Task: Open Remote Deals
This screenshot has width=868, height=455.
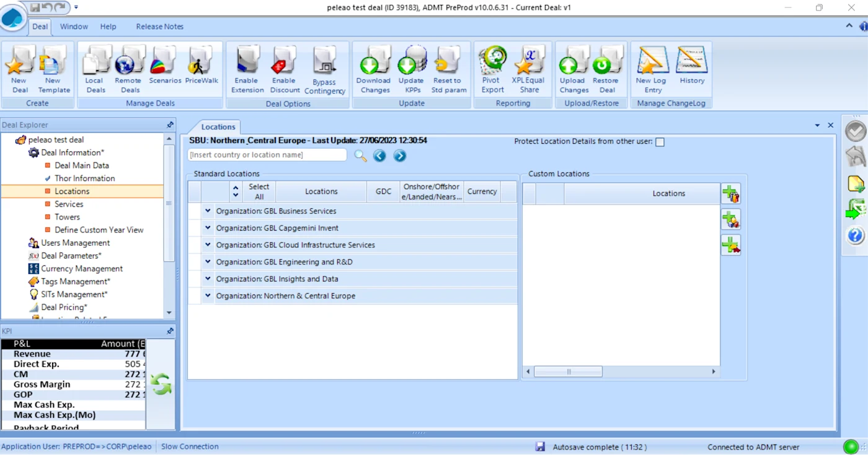Action: [130, 70]
